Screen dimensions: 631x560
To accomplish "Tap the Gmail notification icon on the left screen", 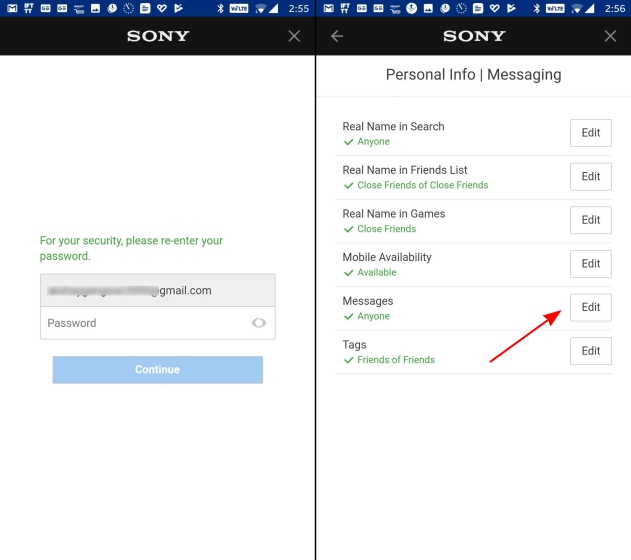I will pyautogui.click(x=12, y=8).
